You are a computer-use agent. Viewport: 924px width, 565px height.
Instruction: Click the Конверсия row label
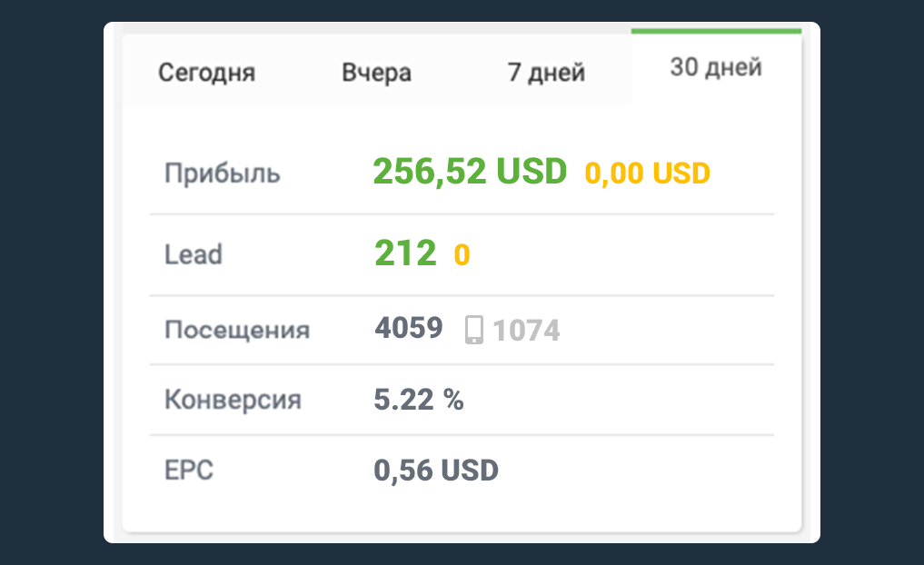(x=233, y=400)
